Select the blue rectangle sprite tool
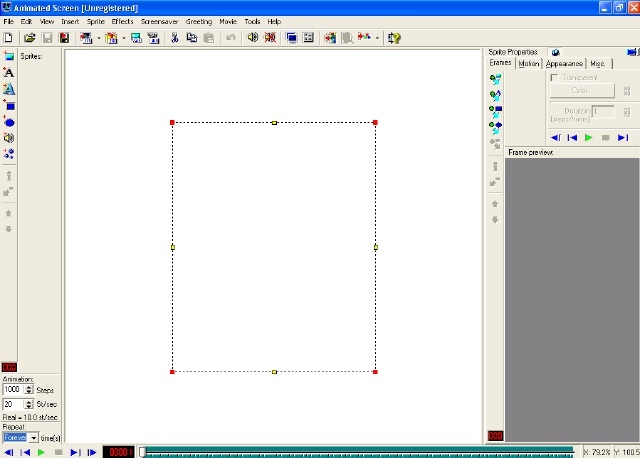Image resolution: width=640 pixels, height=458 pixels. (x=9, y=106)
